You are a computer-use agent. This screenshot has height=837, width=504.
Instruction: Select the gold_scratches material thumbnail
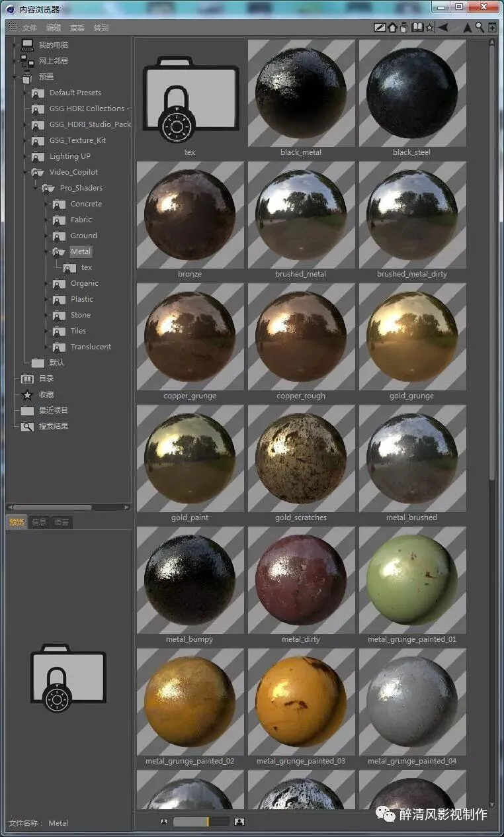coord(301,459)
